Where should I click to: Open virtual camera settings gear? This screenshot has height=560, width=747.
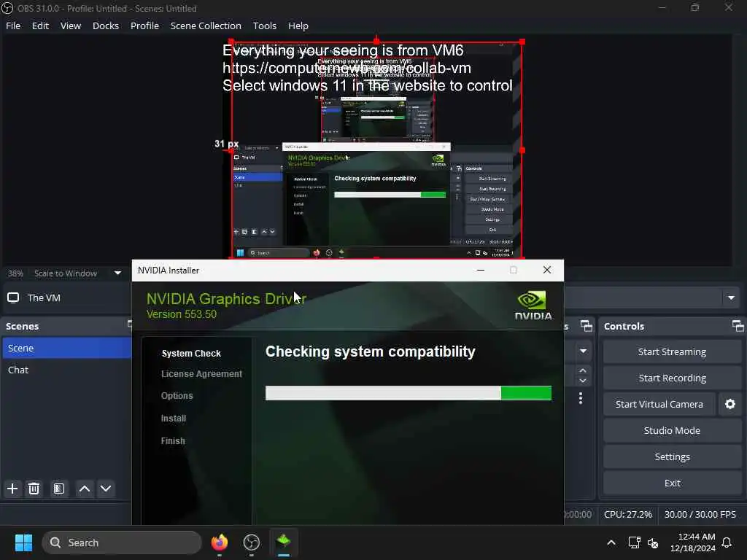(x=729, y=404)
